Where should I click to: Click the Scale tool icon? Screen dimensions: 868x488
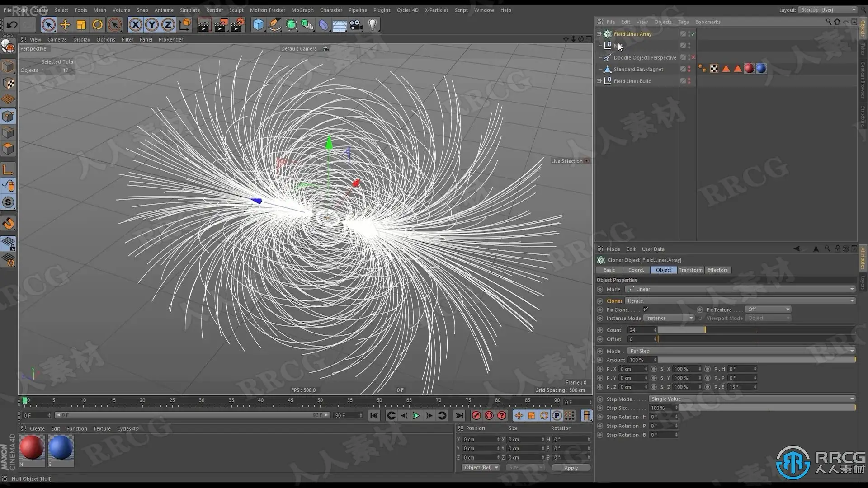[x=81, y=25]
